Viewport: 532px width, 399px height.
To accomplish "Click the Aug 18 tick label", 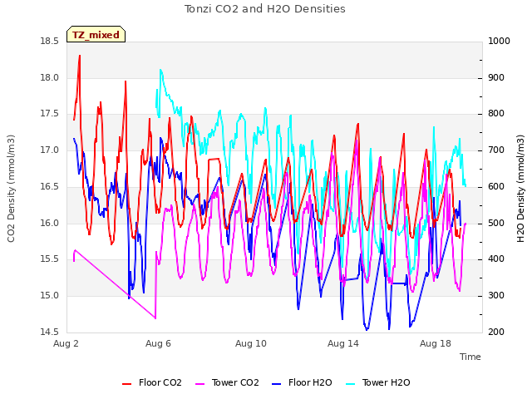I will click(x=436, y=343).
